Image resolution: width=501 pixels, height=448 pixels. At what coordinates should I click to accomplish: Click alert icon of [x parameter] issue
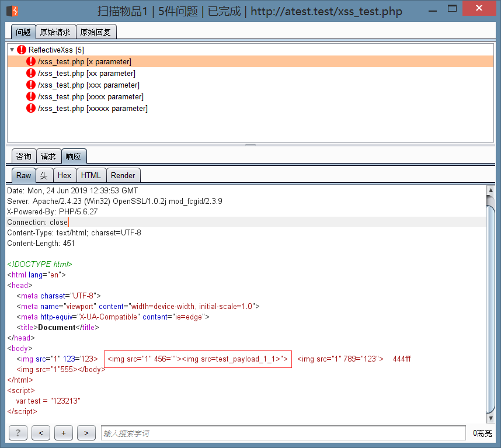(31, 61)
